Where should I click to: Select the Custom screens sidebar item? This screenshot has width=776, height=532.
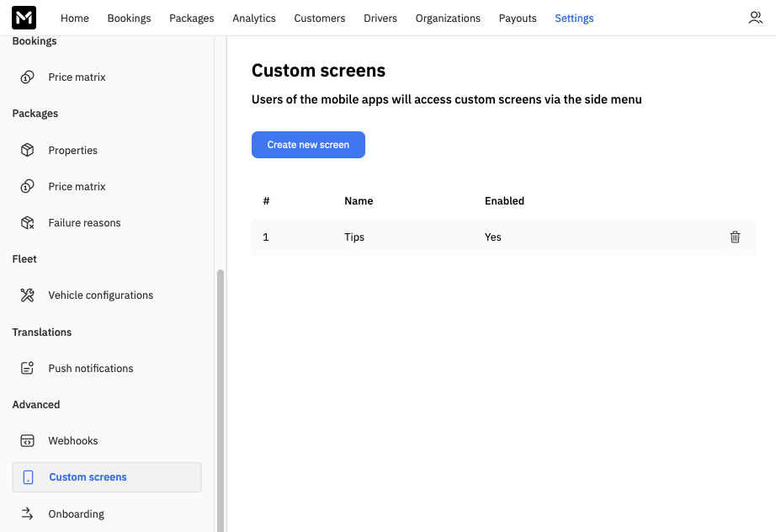(x=107, y=477)
